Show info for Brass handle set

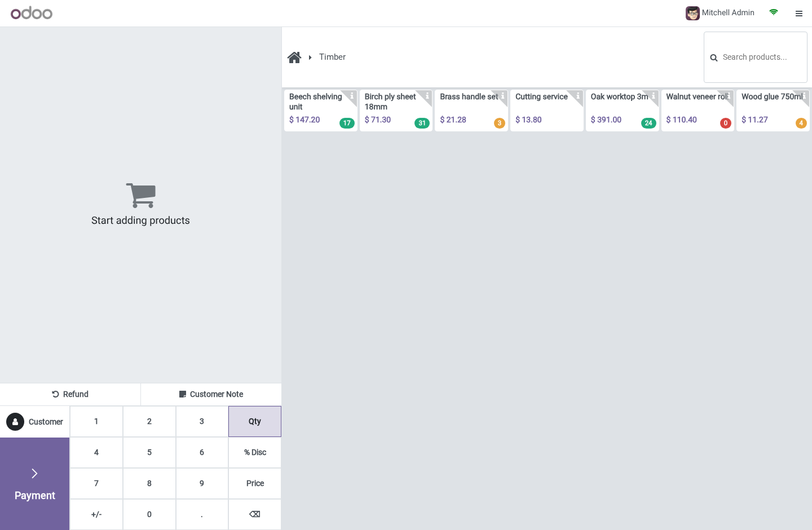(503, 96)
